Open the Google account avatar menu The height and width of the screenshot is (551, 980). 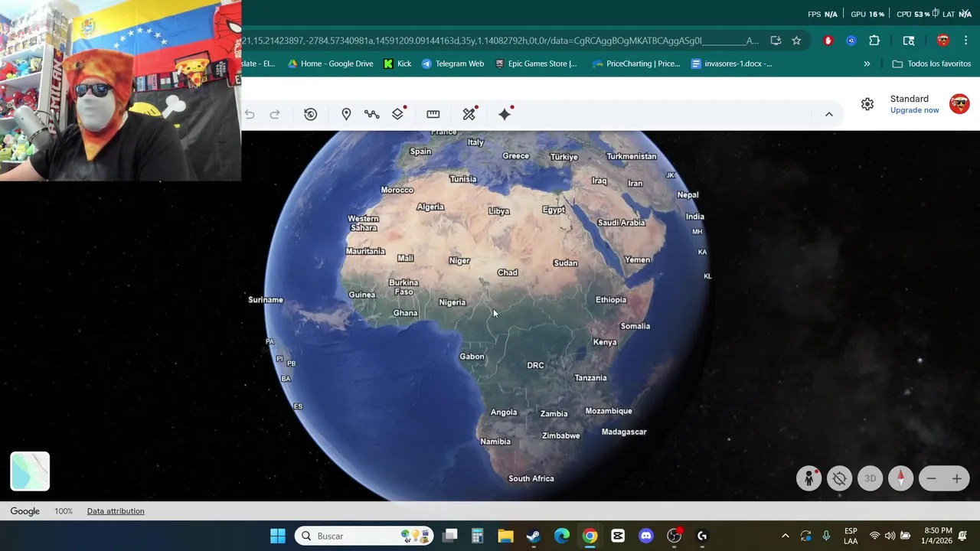click(959, 104)
